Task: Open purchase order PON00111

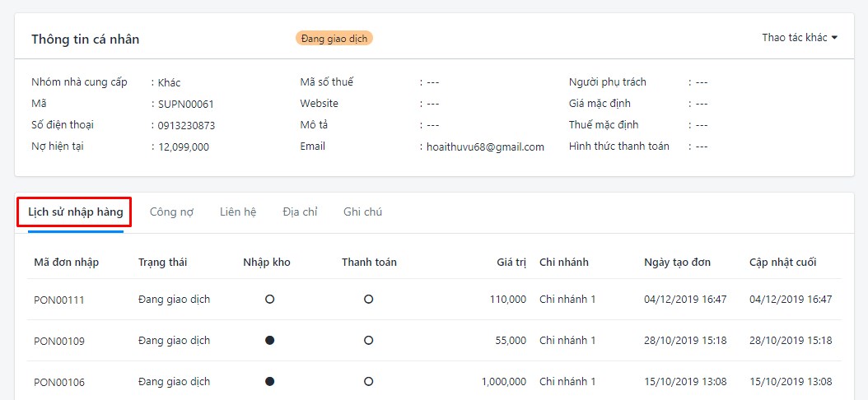Action: click(x=59, y=300)
